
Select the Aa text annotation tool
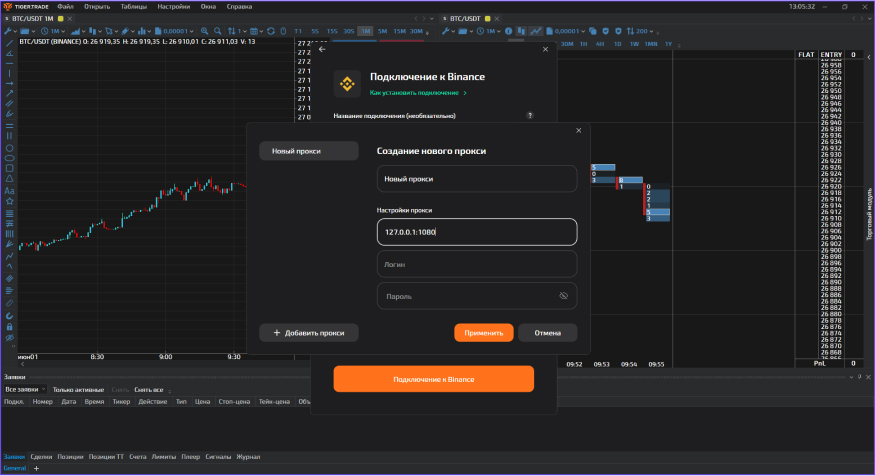[x=9, y=191]
